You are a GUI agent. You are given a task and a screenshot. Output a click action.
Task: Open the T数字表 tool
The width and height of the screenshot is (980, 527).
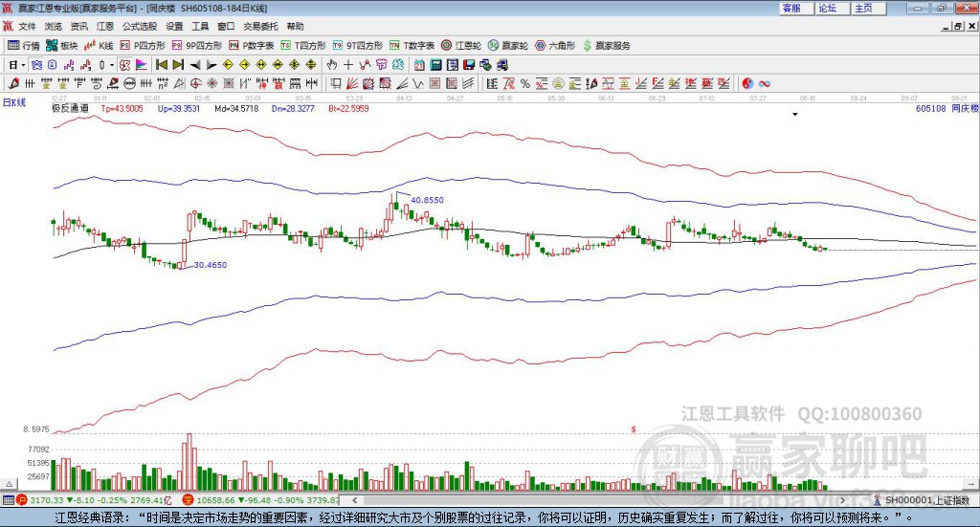click(412, 46)
